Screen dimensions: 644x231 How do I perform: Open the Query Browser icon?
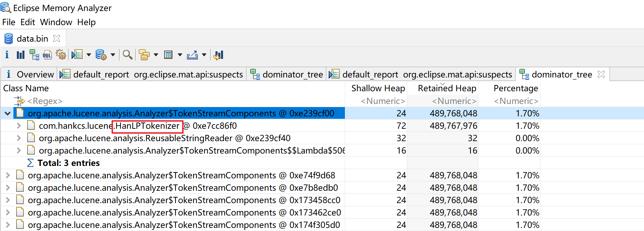tap(101, 55)
